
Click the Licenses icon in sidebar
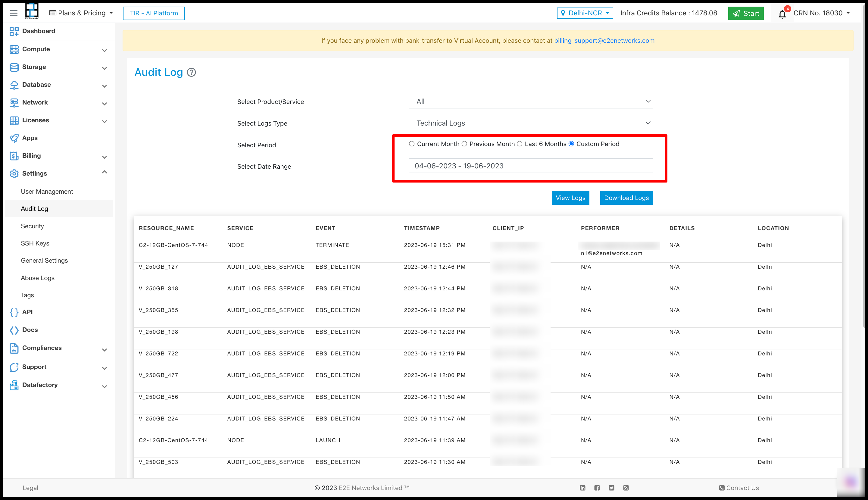click(x=14, y=120)
